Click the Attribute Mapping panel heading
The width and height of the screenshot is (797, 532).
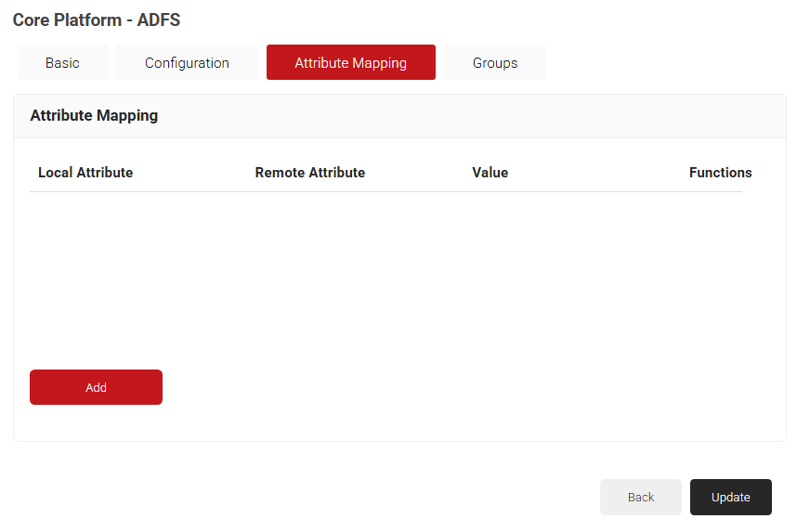click(94, 116)
